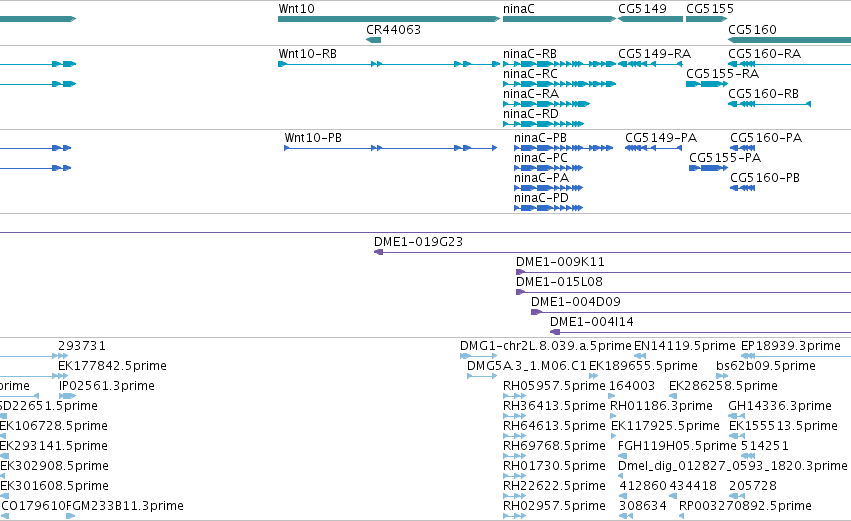This screenshot has height=521, width=851.
Task: Select EST EK106728.5prime
Action: click(53, 426)
